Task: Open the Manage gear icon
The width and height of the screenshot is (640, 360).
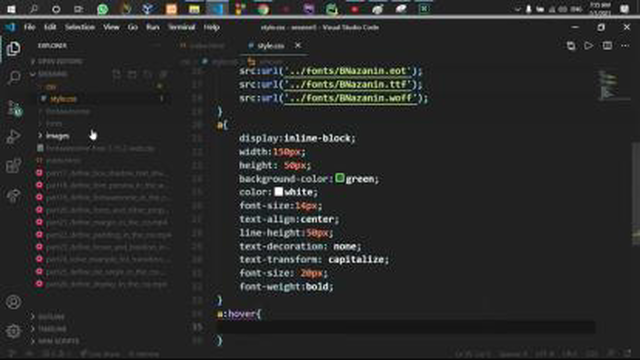Action: (x=13, y=331)
